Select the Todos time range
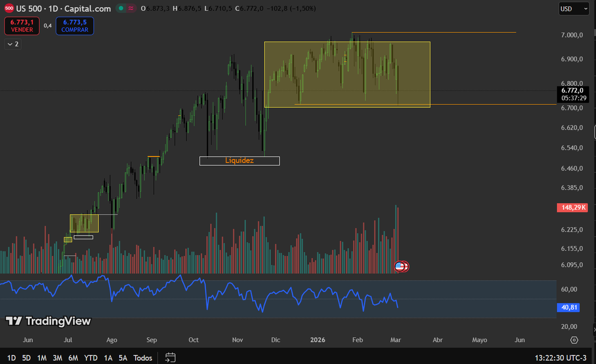The width and height of the screenshot is (596, 364). tap(143, 358)
